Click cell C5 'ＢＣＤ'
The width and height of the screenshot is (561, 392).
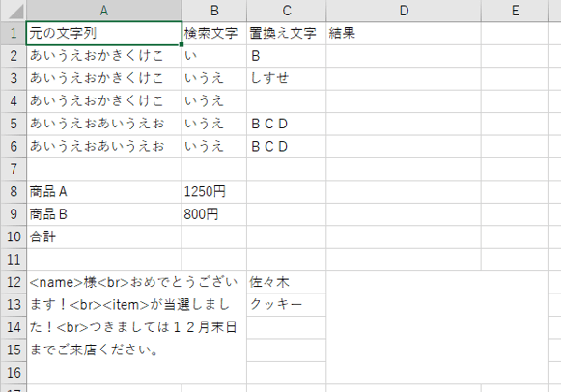(x=287, y=124)
